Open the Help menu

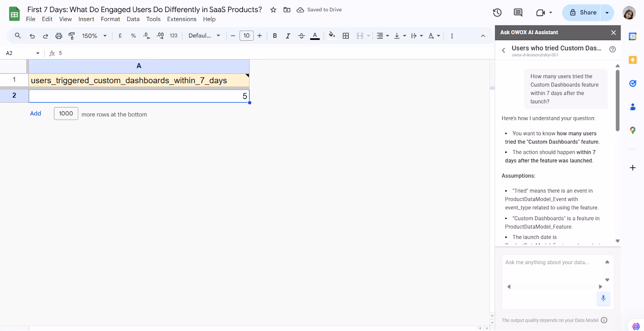(209, 19)
